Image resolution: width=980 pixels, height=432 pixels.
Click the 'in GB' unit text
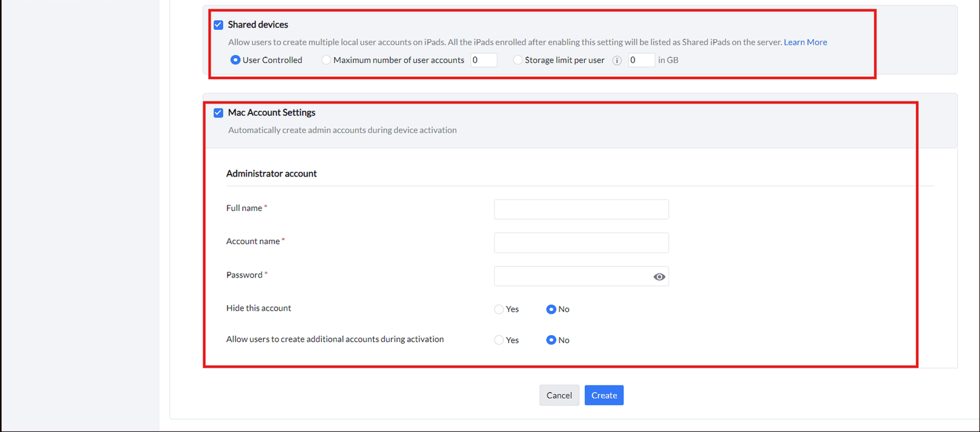(668, 60)
